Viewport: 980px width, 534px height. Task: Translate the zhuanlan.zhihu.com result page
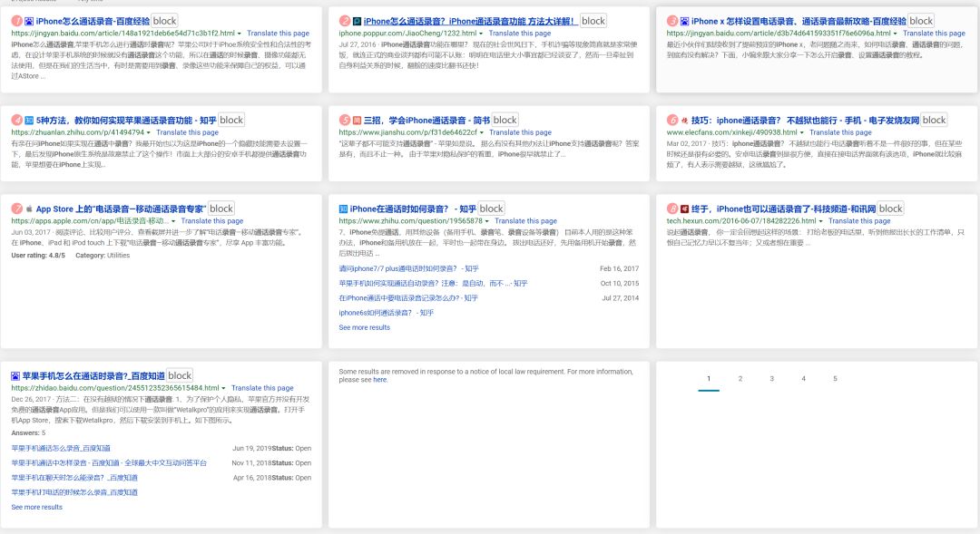click(x=188, y=132)
